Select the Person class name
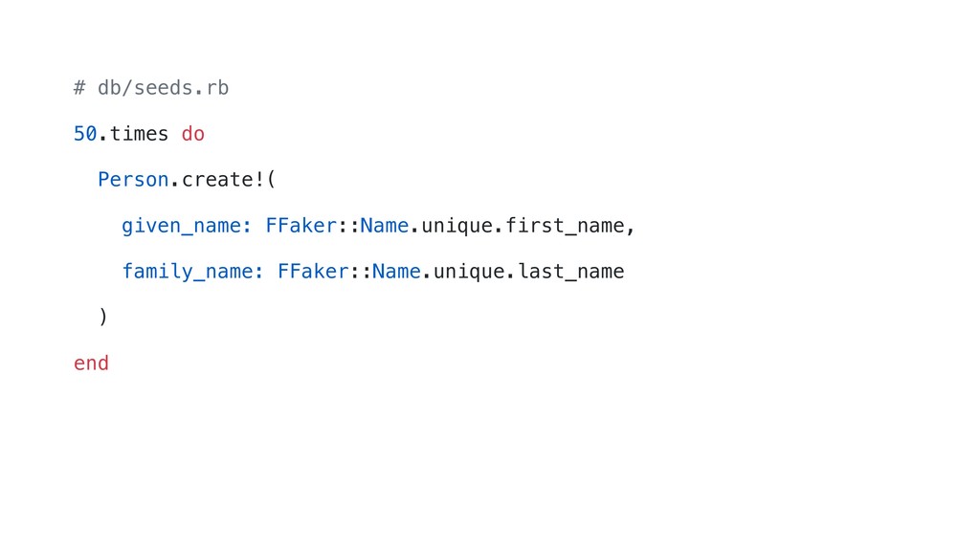 click(x=133, y=180)
